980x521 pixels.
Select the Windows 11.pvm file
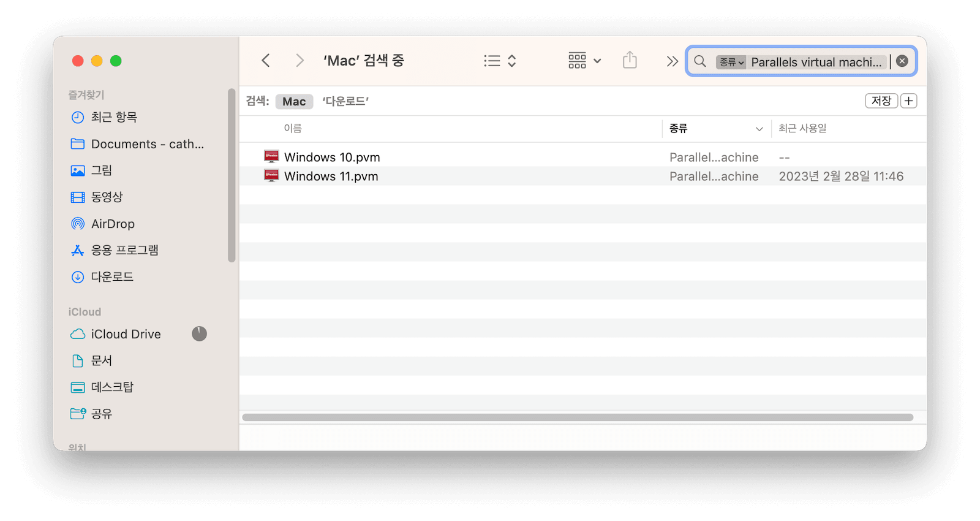pos(331,177)
